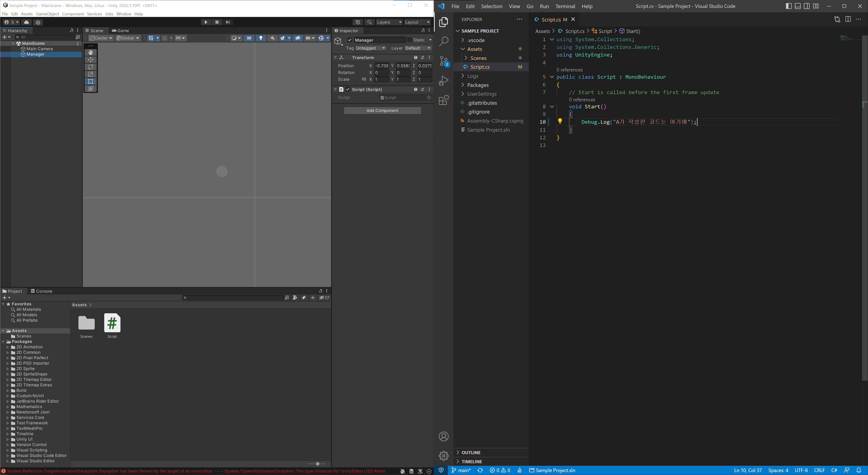Expand the Packages folder in Explorer
This screenshot has height=475, width=868.
pos(477,85)
